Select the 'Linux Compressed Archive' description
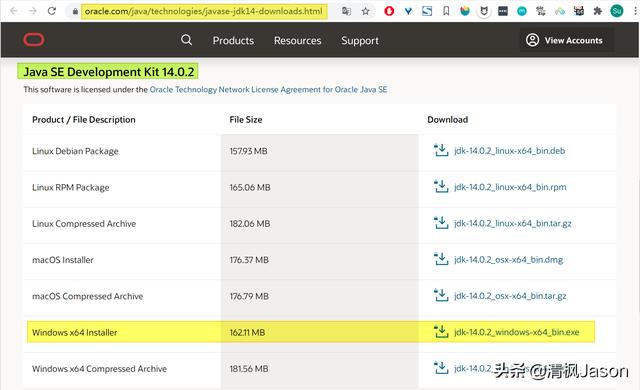The image size is (640, 390). pyautogui.click(x=84, y=224)
